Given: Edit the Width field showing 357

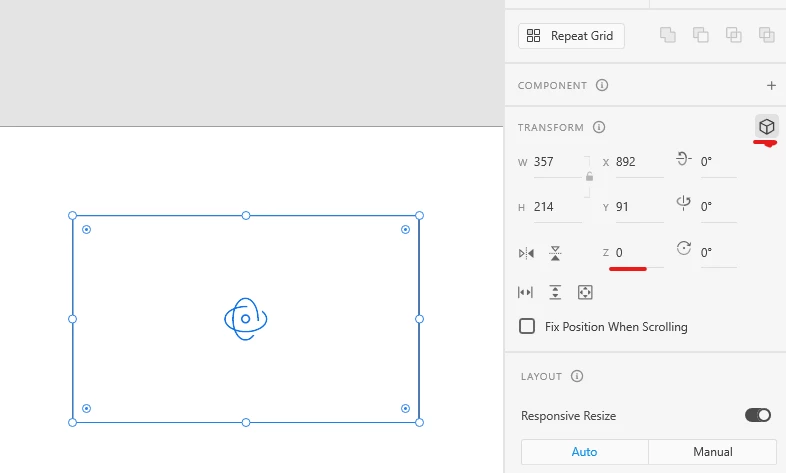Looking at the screenshot, I should 557,162.
